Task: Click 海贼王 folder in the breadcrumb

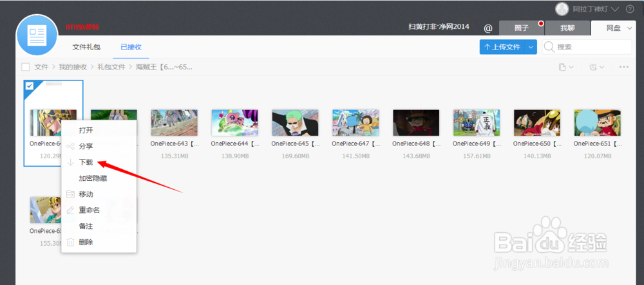Action: [164, 67]
